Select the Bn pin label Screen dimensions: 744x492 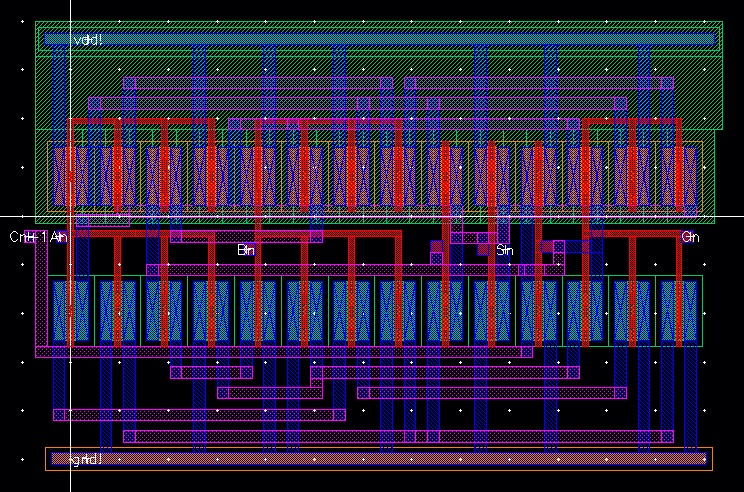click(x=246, y=250)
